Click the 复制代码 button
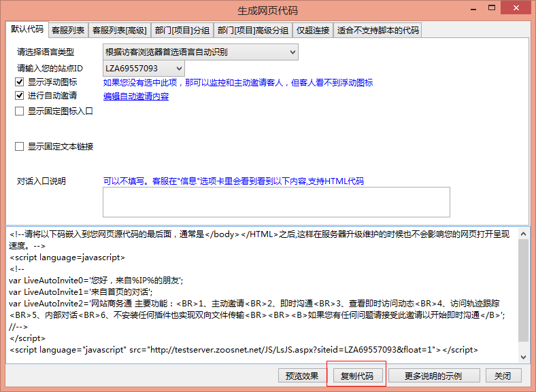Viewport: 536px width, 392px height. pyautogui.click(x=356, y=376)
